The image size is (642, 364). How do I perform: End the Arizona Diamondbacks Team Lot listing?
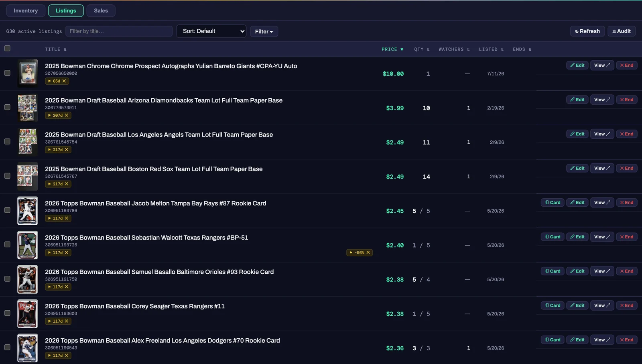627,100
